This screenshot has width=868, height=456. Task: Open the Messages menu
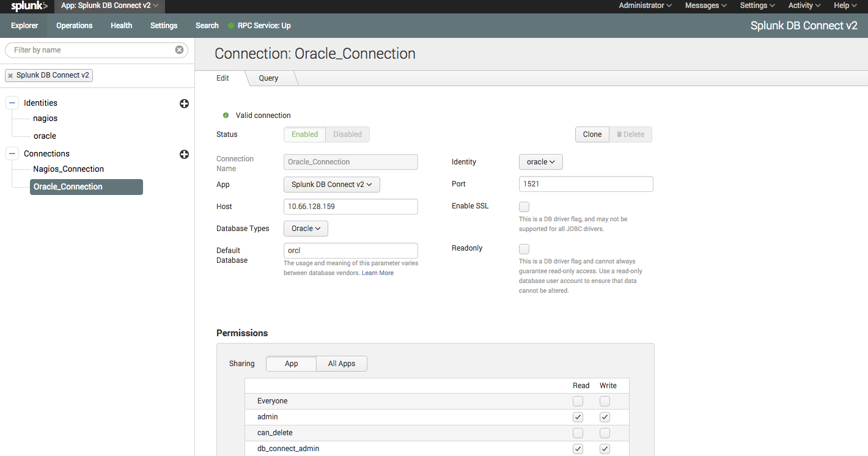705,6
